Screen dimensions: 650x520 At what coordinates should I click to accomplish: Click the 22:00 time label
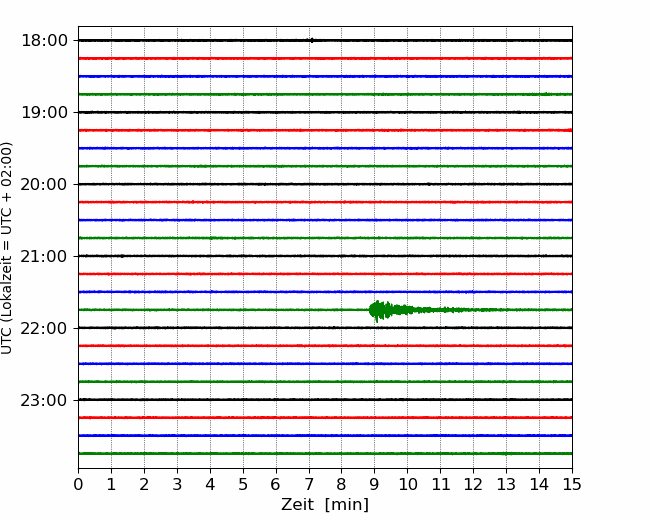pos(44,328)
